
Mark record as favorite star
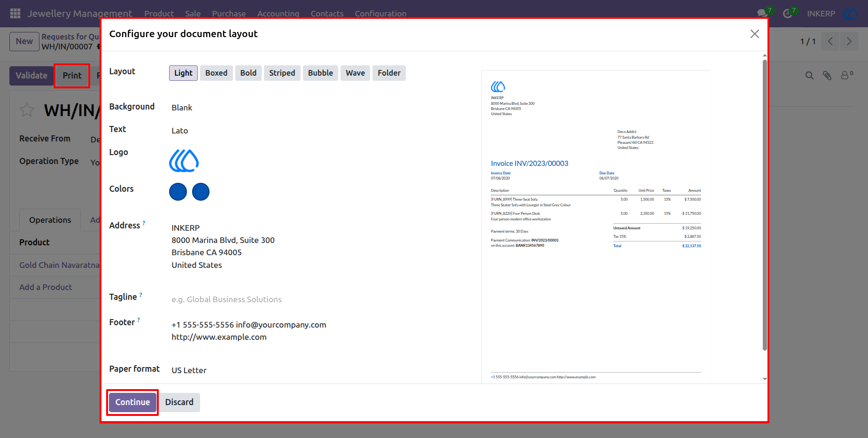click(27, 110)
